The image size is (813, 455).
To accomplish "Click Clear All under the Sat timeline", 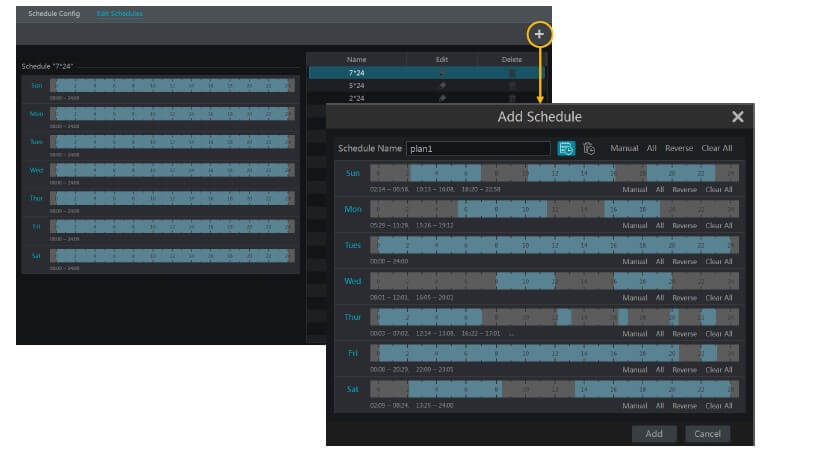I will 719,406.
